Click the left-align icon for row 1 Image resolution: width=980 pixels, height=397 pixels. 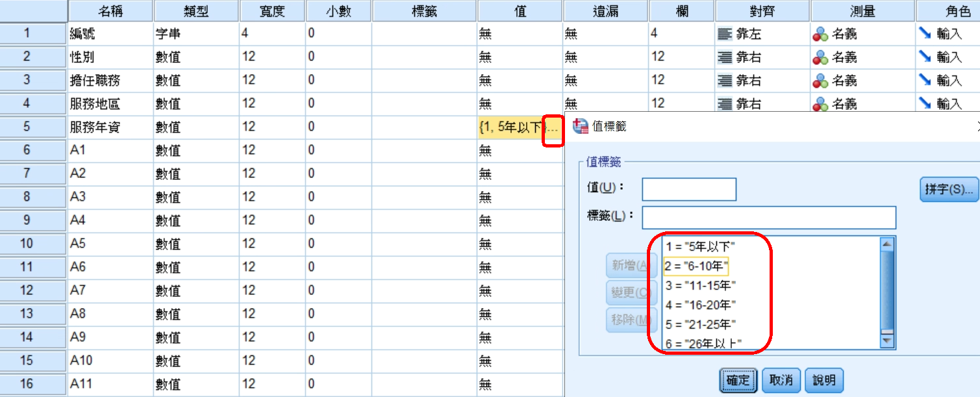(x=724, y=34)
